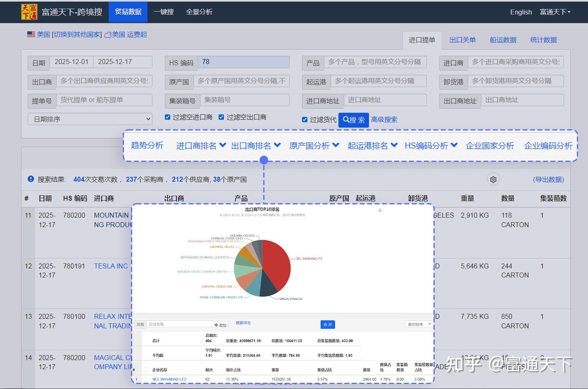The width and height of the screenshot is (588, 389).
Task: Open the 企业编码分析 item
Action: [x=548, y=146]
